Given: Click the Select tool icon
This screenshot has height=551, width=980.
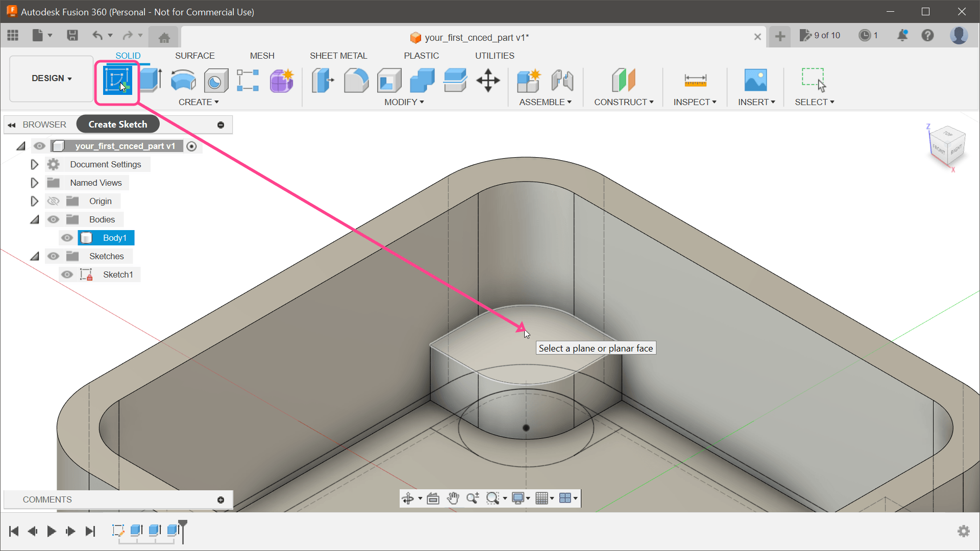Looking at the screenshot, I should pyautogui.click(x=814, y=81).
